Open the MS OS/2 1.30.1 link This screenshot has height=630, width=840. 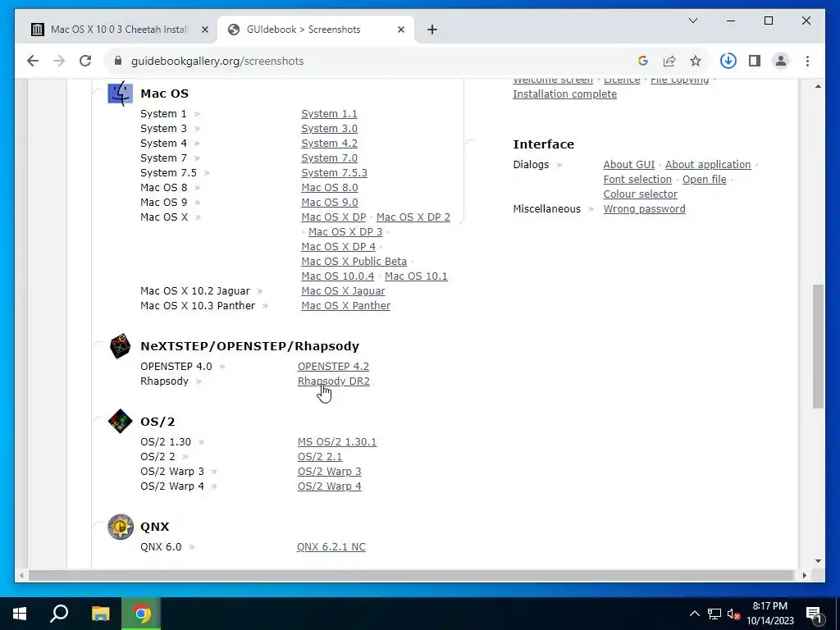(337, 442)
